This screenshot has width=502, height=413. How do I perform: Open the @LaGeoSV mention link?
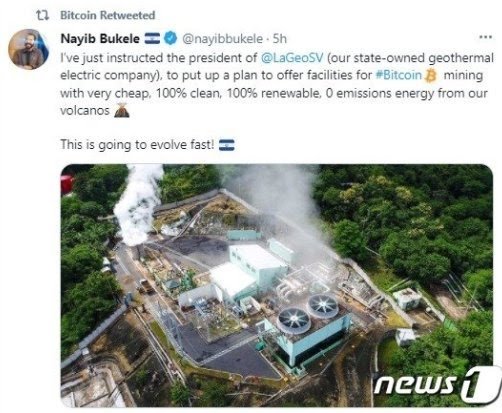coord(292,58)
